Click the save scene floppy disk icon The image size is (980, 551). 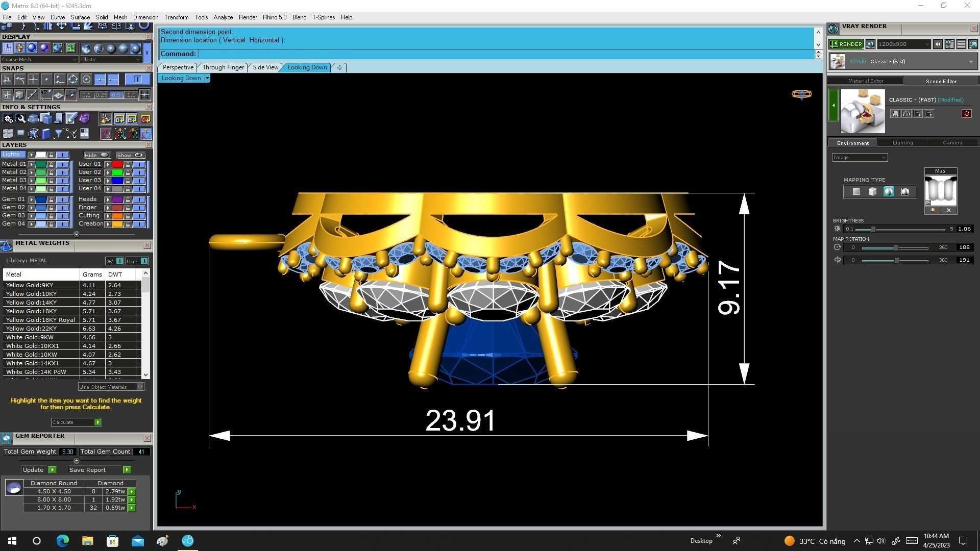(x=895, y=114)
